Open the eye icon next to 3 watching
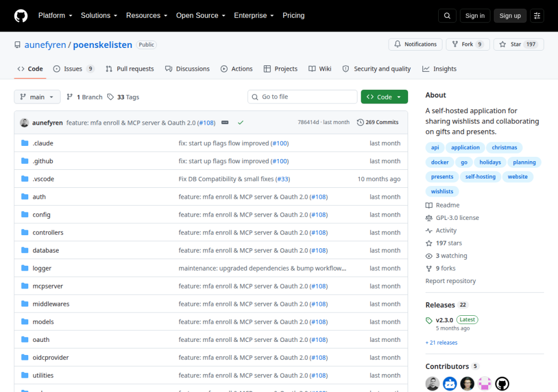The height and width of the screenshot is (392, 558). tap(429, 256)
